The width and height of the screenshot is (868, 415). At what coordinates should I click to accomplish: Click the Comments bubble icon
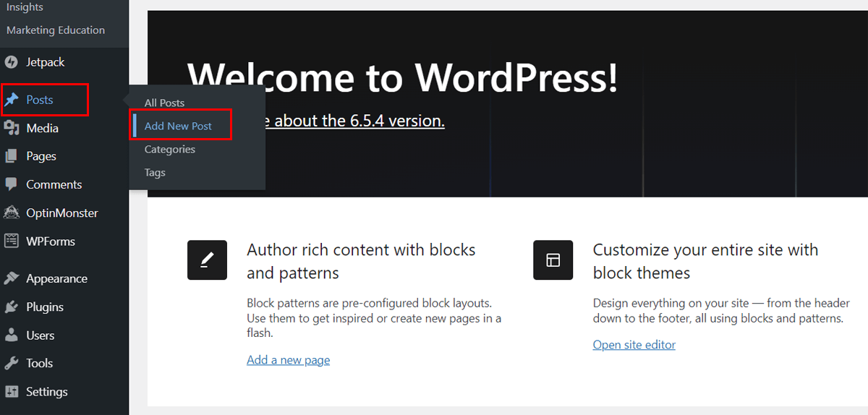11,184
